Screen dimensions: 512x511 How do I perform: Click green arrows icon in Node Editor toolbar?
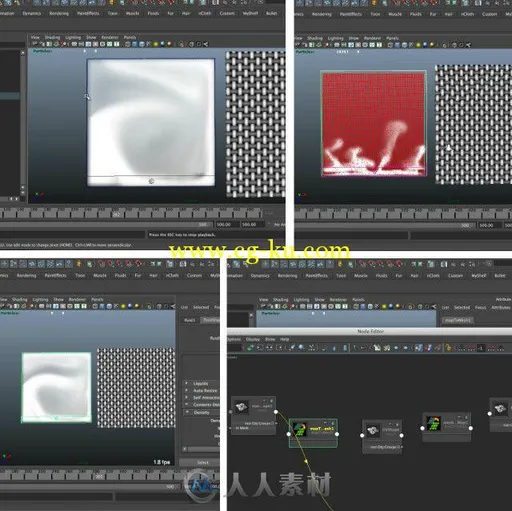click(250, 348)
